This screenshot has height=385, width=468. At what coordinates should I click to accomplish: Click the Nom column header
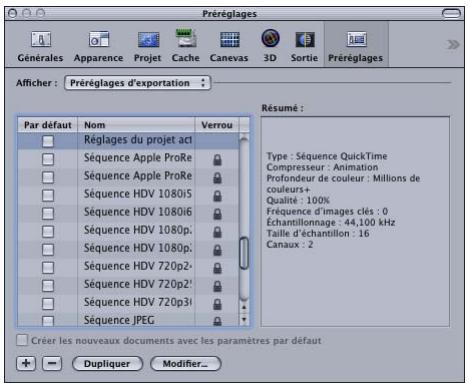click(x=136, y=125)
